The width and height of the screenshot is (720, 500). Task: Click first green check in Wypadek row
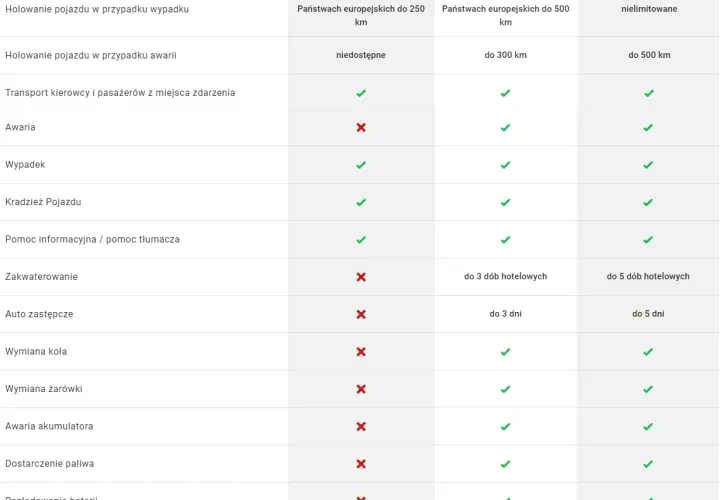361,165
